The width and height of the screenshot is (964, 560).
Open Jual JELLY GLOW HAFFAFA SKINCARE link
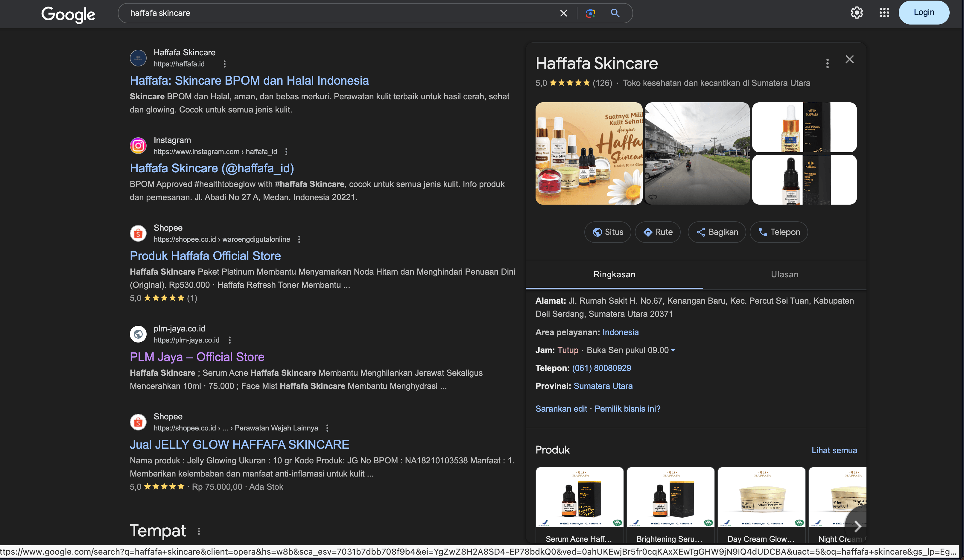pos(239,445)
